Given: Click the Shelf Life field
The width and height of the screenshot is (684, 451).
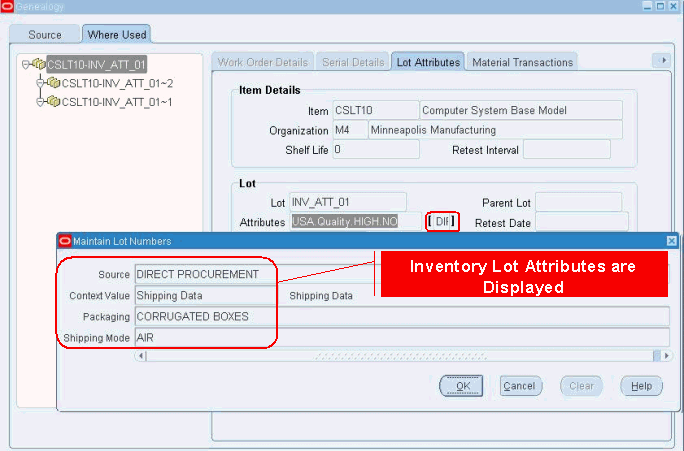Looking at the screenshot, I should click(x=376, y=149).
